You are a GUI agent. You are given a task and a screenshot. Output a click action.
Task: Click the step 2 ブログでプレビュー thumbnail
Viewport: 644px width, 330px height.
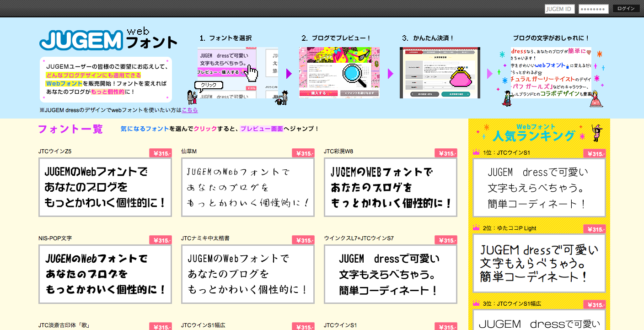pos(339,73)
